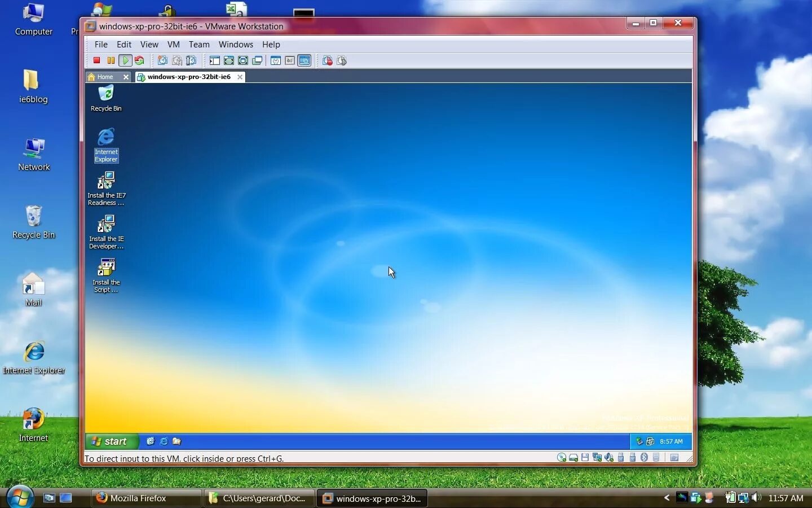812x508 pixels.
Task: Reset the virtual machine via the red-green arrows icon
Action: [139, 60]
